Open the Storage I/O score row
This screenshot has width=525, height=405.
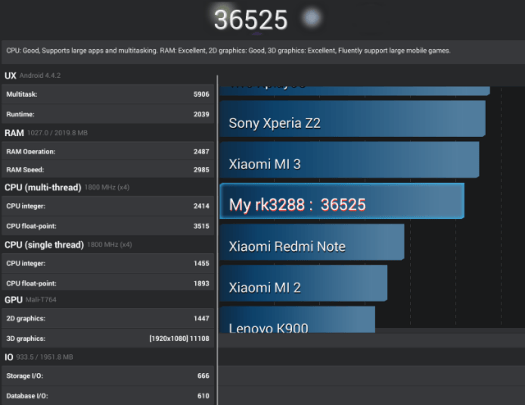[108, 376]
